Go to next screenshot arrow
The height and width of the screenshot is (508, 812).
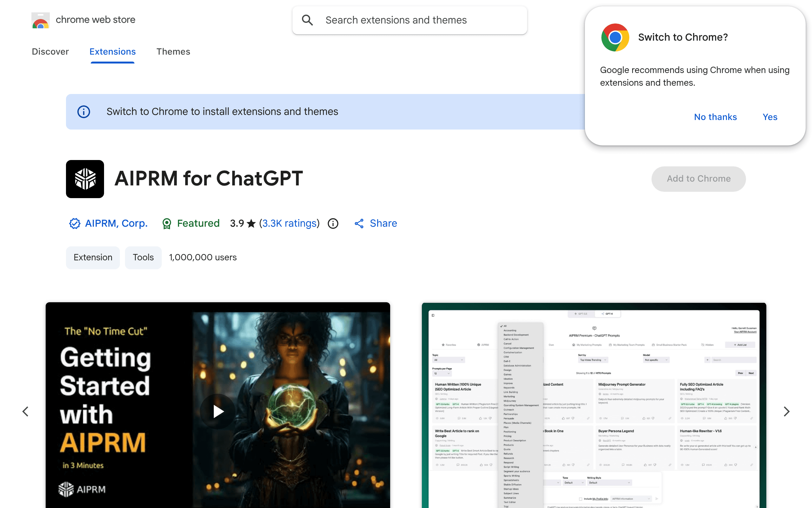tap(786, 411)
